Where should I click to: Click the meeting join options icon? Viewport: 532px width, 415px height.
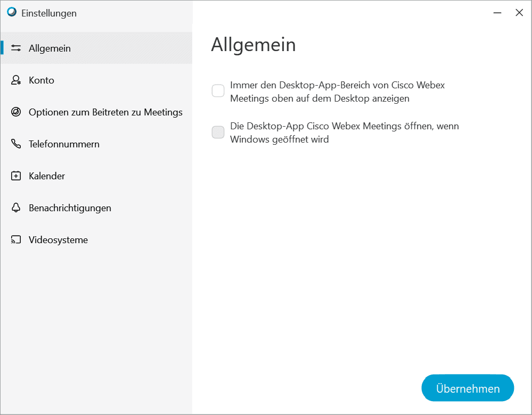[16, 112]
